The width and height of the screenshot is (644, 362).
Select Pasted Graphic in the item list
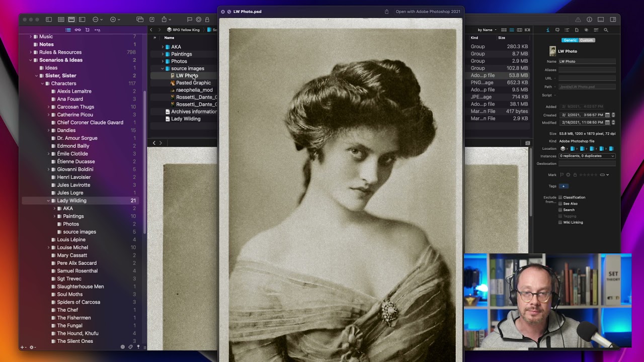pos(193,82)
